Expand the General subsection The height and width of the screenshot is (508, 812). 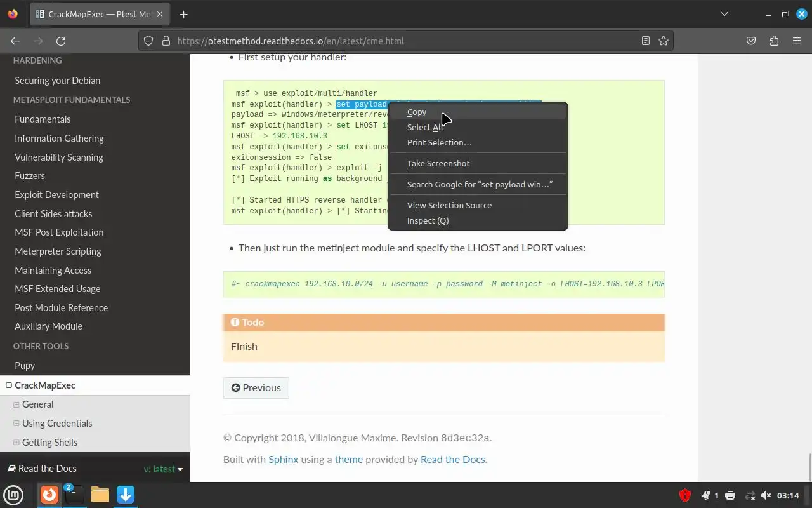click(16, 404)
